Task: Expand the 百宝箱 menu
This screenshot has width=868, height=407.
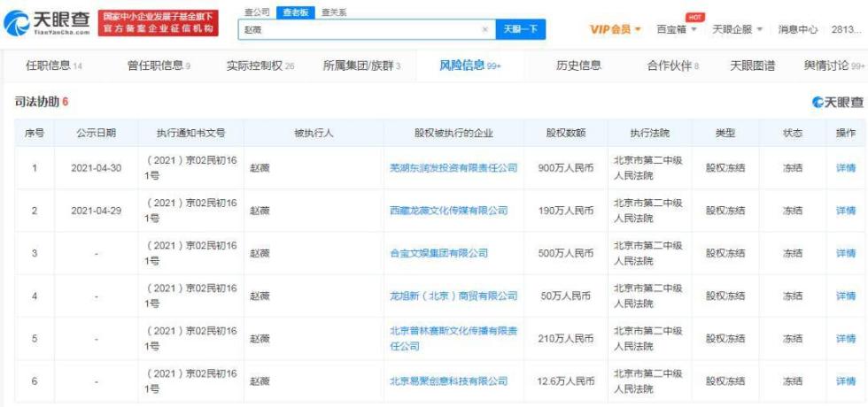Action: (x=676, y=30)
